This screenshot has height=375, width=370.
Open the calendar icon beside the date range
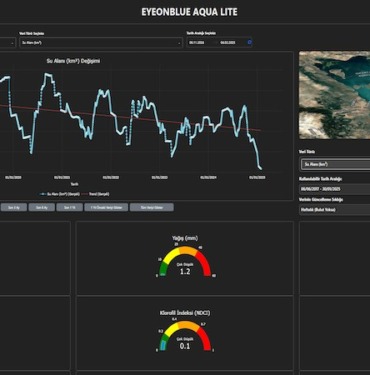point(250,42)
